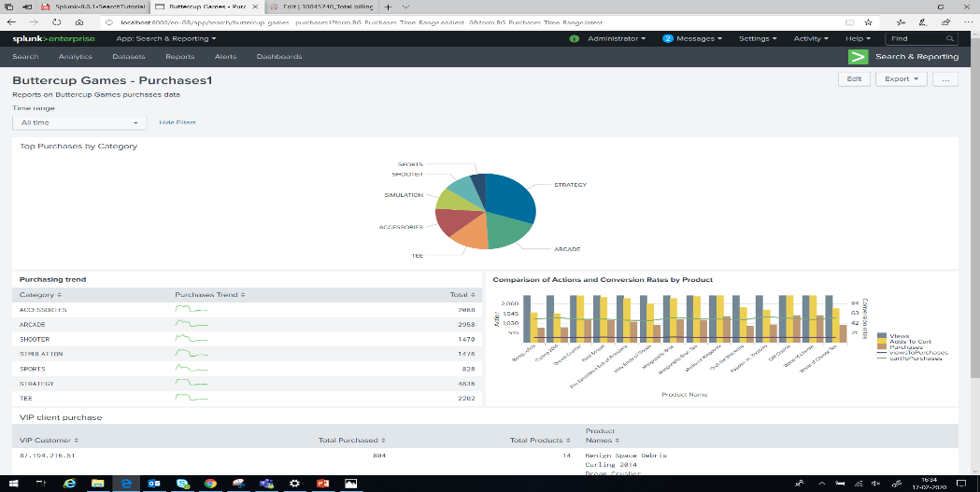The height and width of the screenshot is (492, 980).
Task: Open the Messages dropdown
Action: point(699,38)
